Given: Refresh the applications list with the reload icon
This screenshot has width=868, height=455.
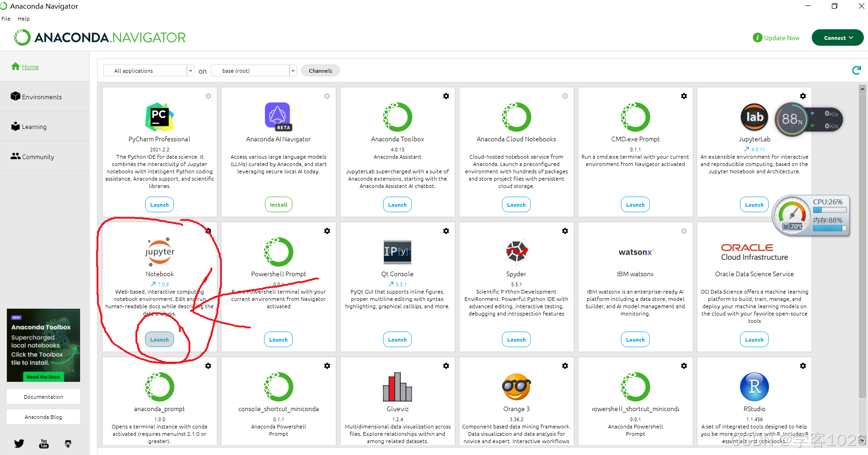Looking at the screenshot, I should [x=857, y=70].
